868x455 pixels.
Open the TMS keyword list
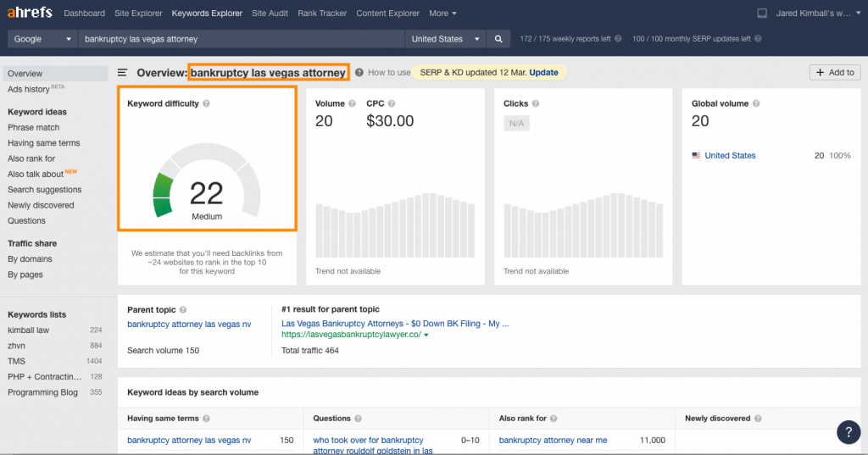pyautogui.click(x=16, y=361)
